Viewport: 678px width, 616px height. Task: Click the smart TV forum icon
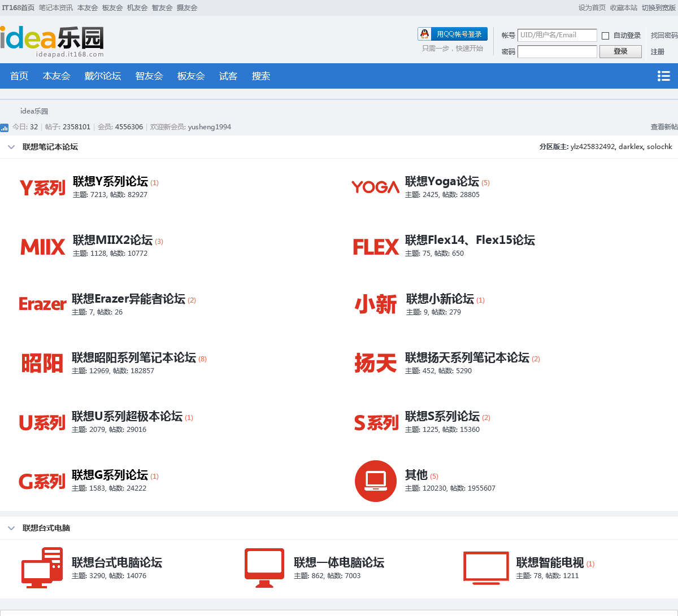(486, 567)
